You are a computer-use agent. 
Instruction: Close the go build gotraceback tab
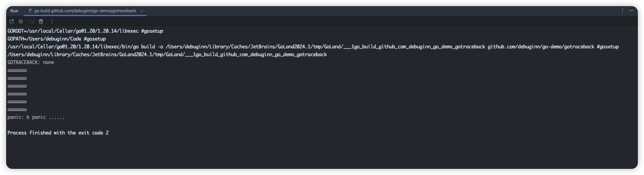pos(142,11)
